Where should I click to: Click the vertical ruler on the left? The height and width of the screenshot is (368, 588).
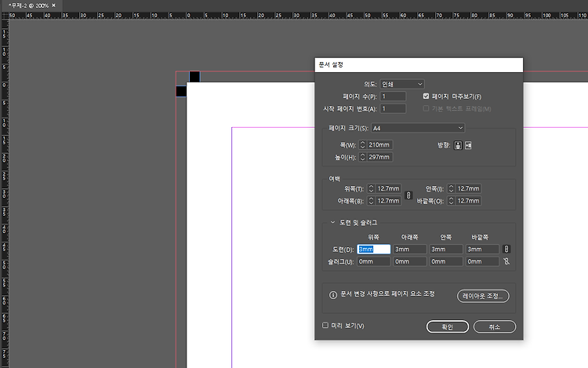click(x=5, y=194)
